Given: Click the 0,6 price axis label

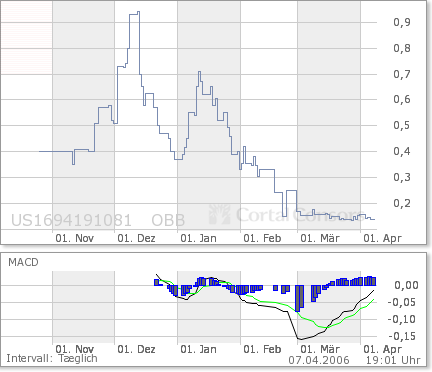Looking at the screenshot, I should (402, 99).
